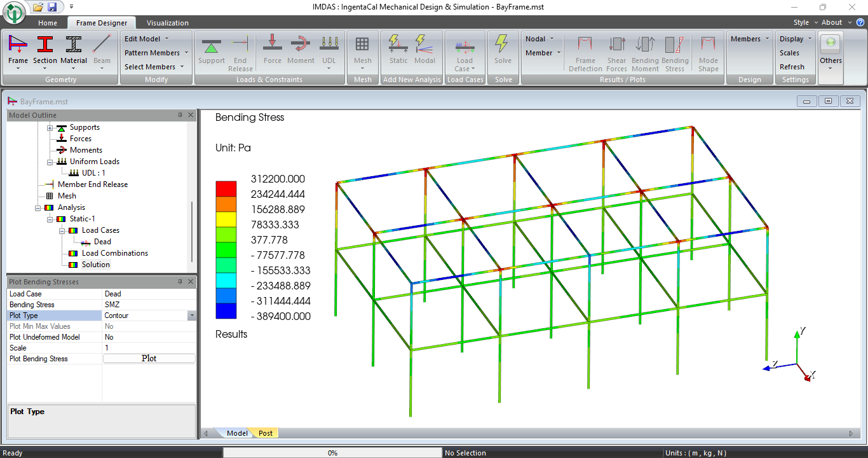Expand the Supports tree node

click(50, 128)
